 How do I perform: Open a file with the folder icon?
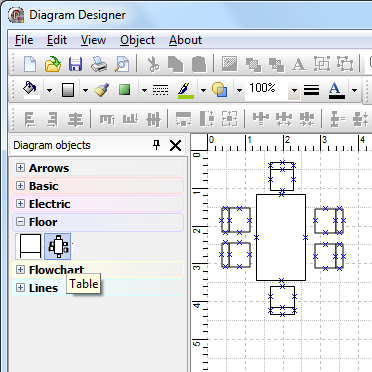pos(53,64)
